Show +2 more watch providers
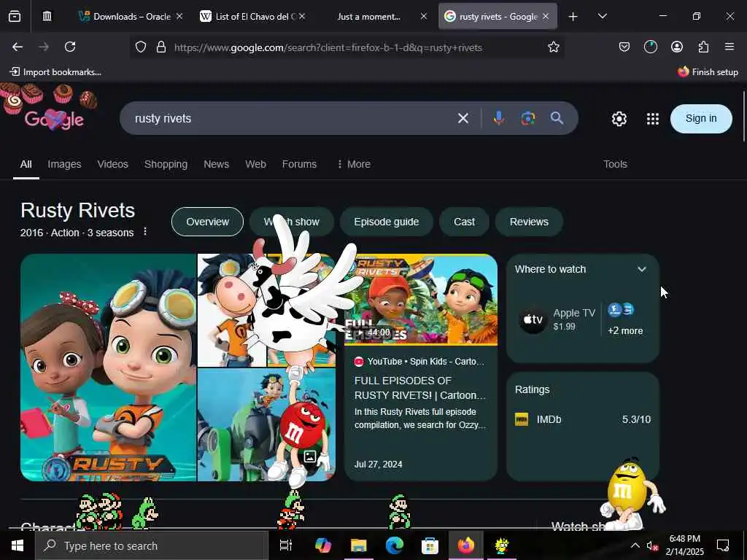 point(625,320)
